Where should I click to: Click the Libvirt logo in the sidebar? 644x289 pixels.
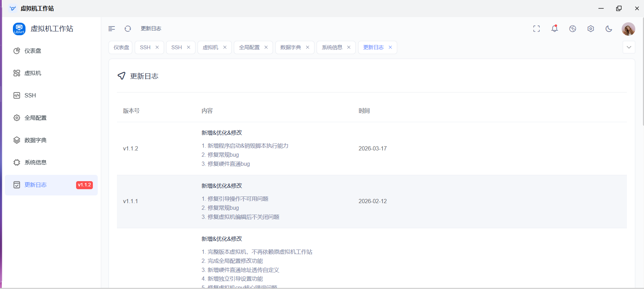point(19,29)
